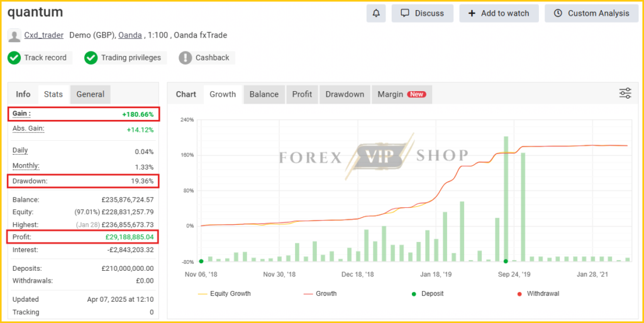644x323 pixels.
Task: Click the Monthly value 1.33%
Action: coord(144,167)
